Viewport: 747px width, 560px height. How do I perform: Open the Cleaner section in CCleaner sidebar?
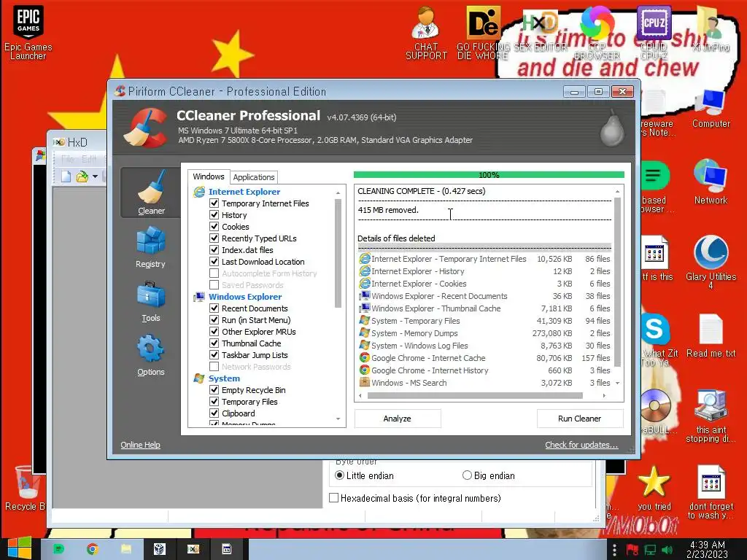coord(150,192)
